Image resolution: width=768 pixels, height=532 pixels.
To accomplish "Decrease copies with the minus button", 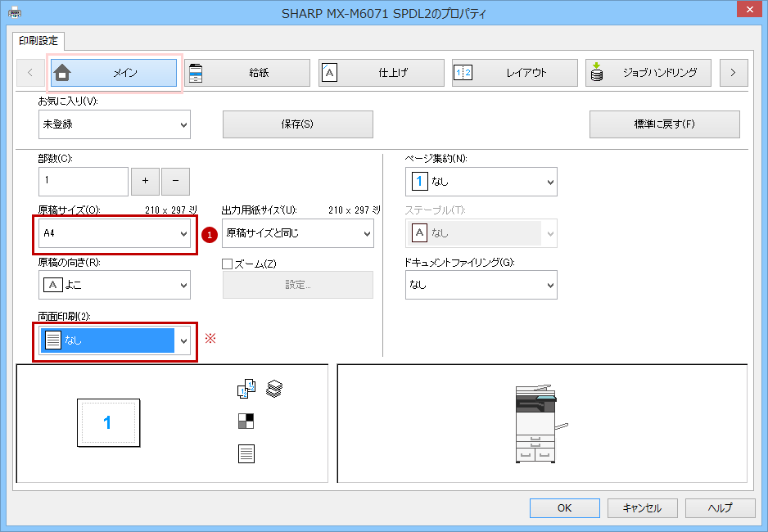I will pyautogui.click(x=176, y=181).
